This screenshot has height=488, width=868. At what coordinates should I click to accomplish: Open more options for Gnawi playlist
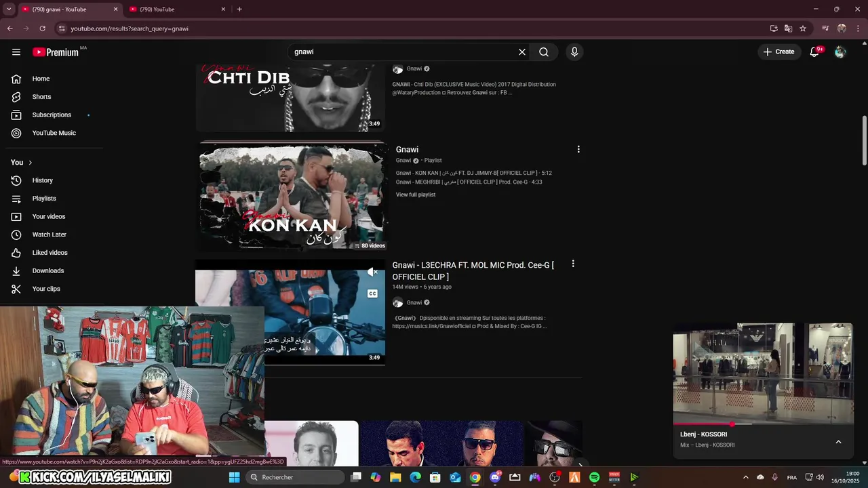pyautogui.click(x=578, y=149)
